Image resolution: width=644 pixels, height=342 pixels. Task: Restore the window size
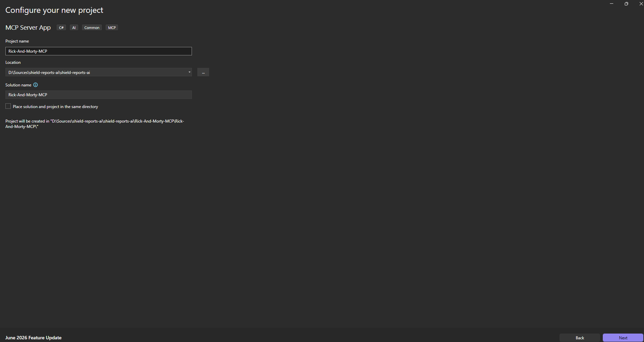[626, 4]
